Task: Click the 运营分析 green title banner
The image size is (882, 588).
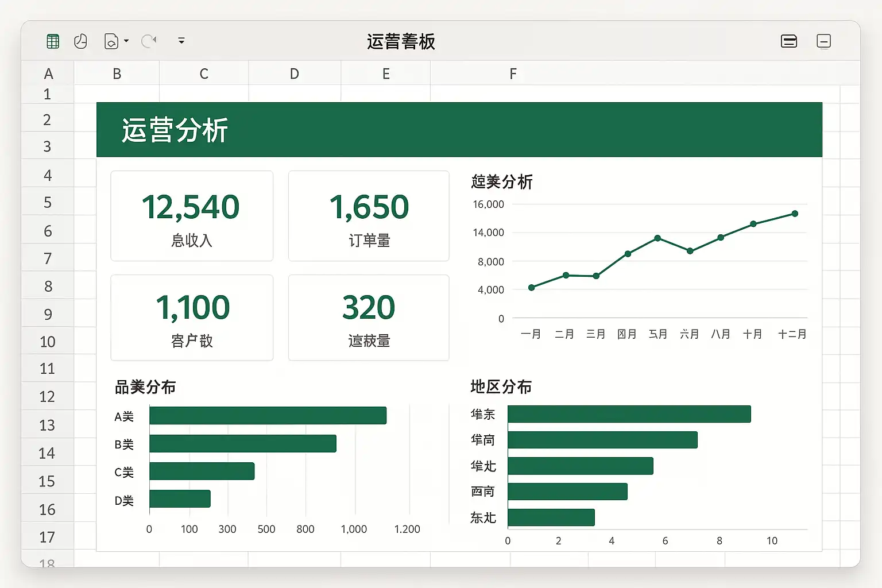Action: point(459,130)
